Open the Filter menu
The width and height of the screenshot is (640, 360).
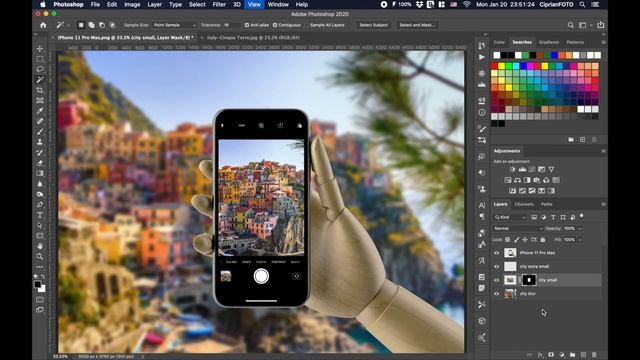(x=219, y=4)
